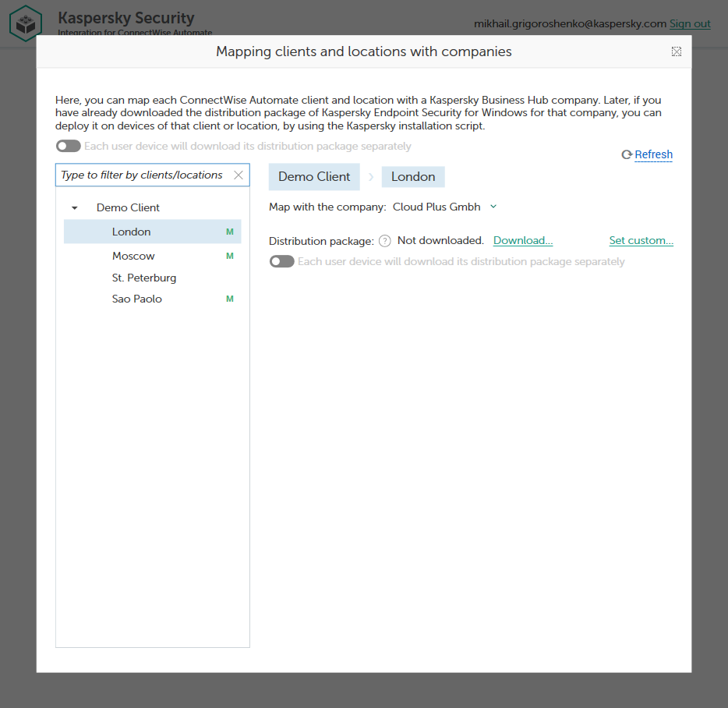
Task: Enable the distribution package per-device toggle
Action: [x=281, y=261]
